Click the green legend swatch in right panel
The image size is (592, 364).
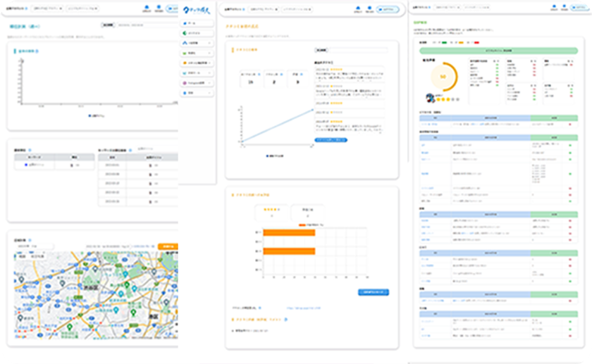click(445, 43)
